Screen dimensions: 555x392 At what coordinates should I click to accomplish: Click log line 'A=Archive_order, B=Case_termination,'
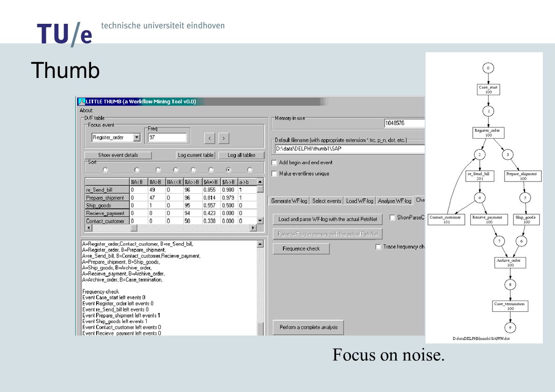(x=122, y=280)
